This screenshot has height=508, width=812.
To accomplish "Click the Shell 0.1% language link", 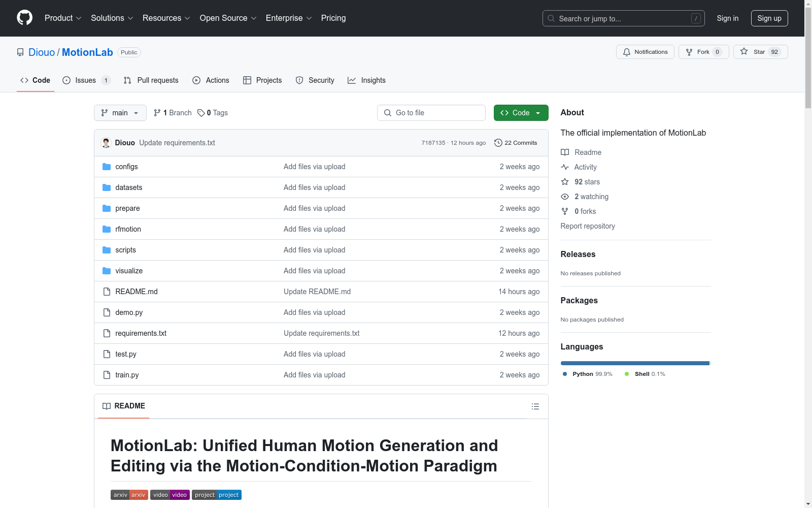I will [x=645, y=374].
